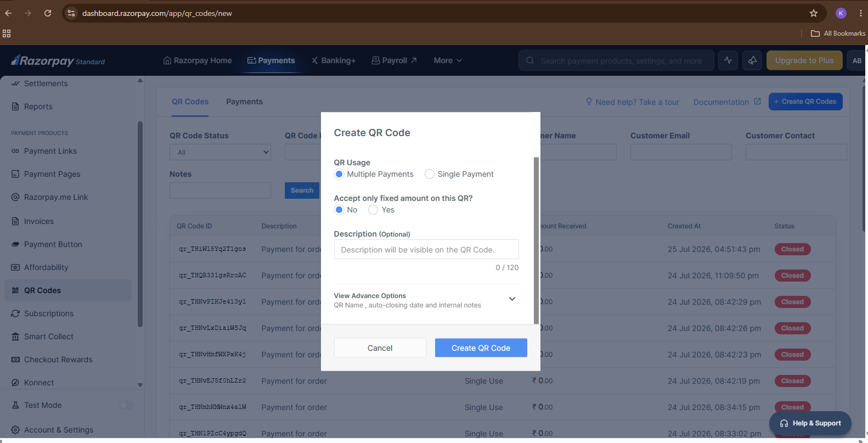868x443 pixels.
Task: Switch to the QR Codes tab
Action: click(x=190, y=102)
